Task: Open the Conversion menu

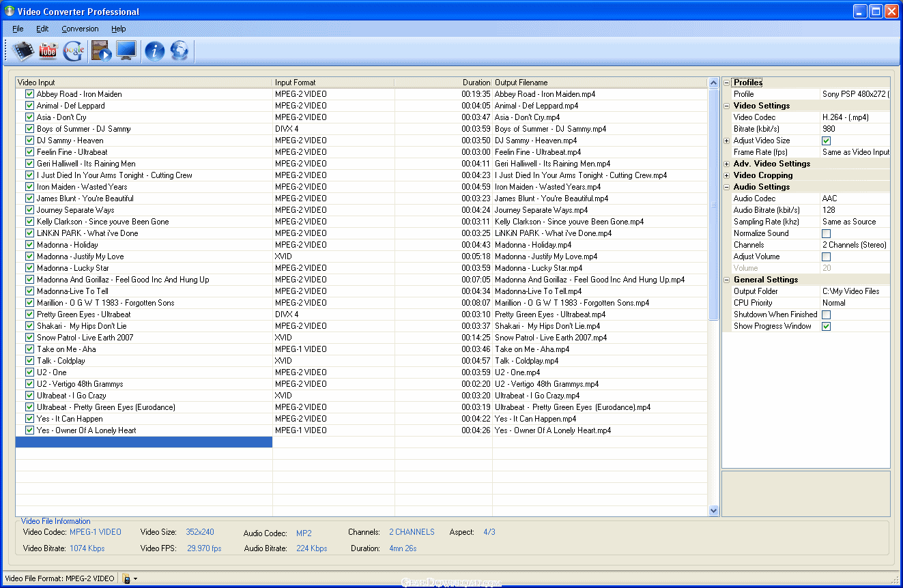Action: pos(80,29)
